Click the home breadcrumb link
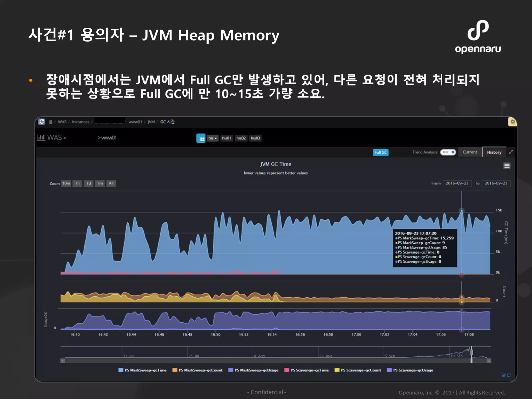 50,122
